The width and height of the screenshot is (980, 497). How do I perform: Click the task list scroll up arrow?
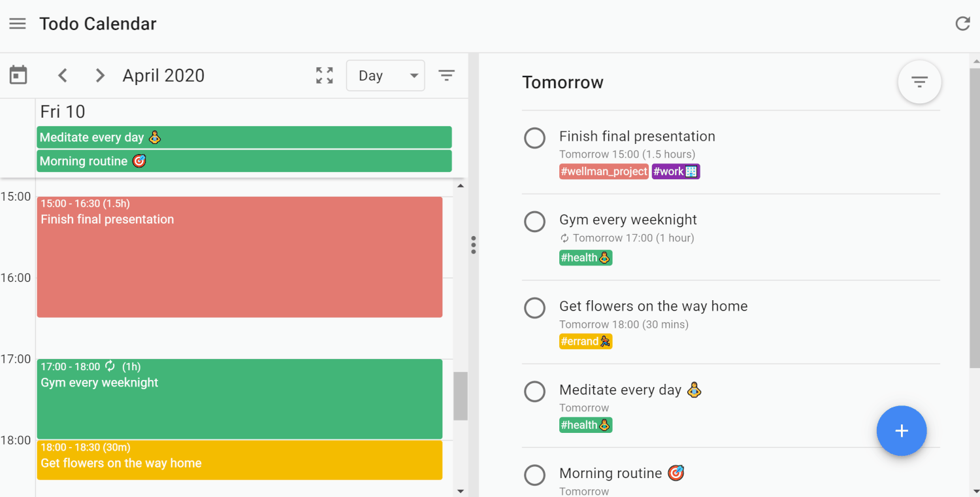[x=974, y=62]
